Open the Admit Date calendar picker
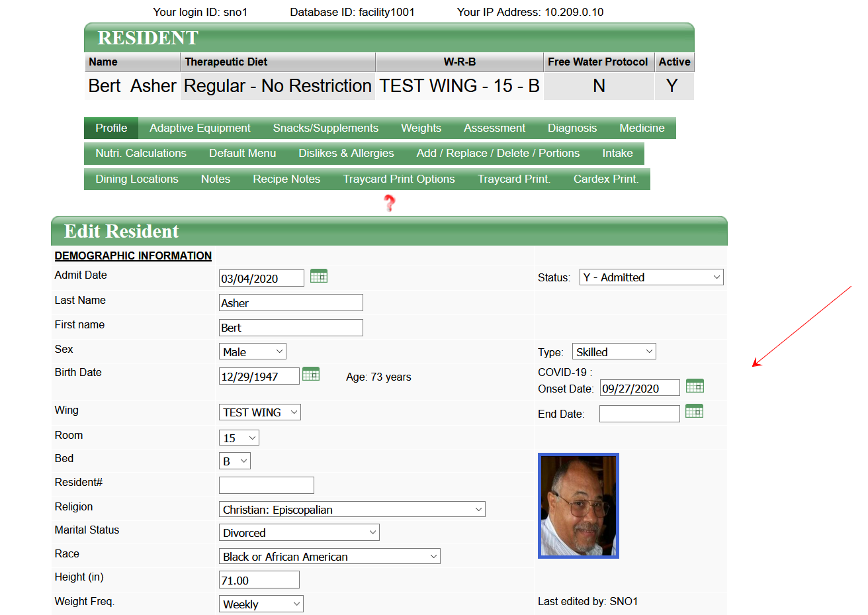868x615 pixels. coord(319,276)
